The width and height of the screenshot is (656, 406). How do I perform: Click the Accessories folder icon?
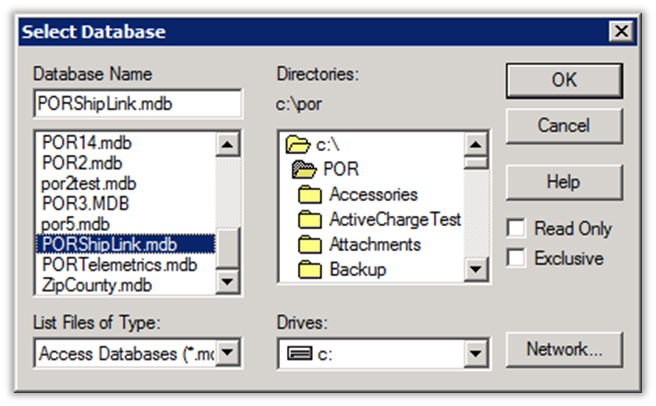(311, 194)
